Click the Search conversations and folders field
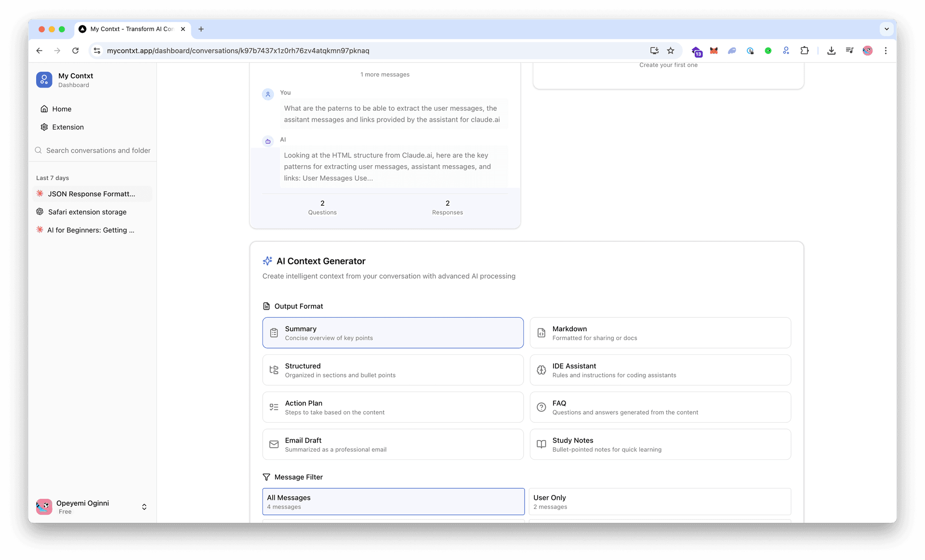The image size is (925, 560). click(x=98, y=150)
